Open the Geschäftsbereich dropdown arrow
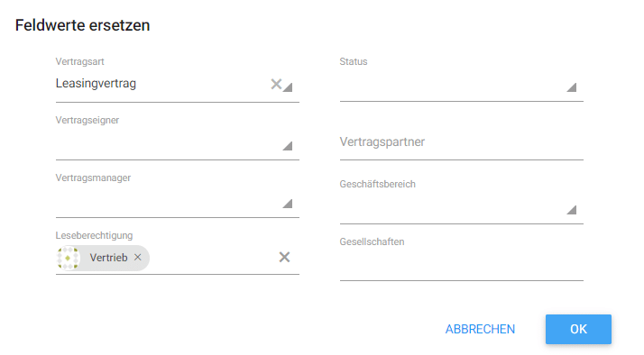Screen dimensions: 644x355 [x=572, y=210]
